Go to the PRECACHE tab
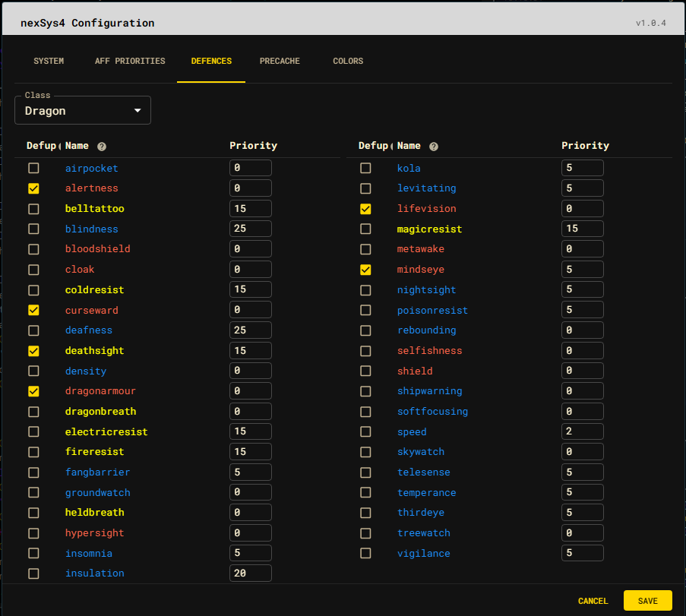The image size is (686, 616). click(x=280, y=61)
